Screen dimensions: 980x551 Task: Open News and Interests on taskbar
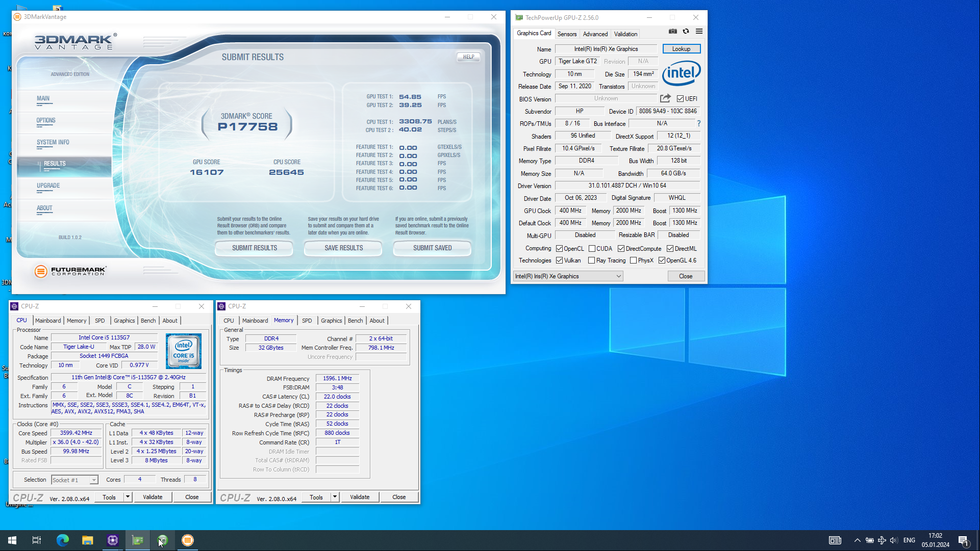click(835, 540)
